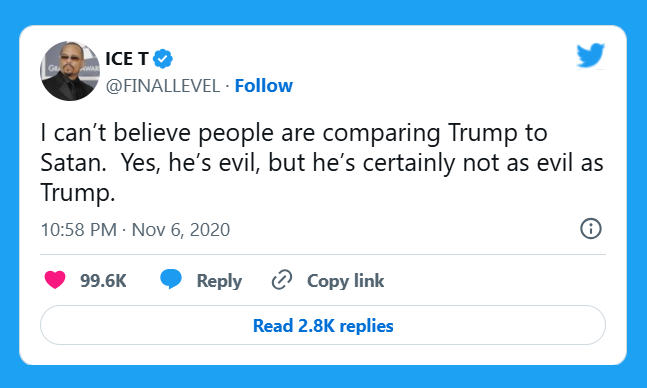Open ICE T's profile picture

(x=70, y=71)
